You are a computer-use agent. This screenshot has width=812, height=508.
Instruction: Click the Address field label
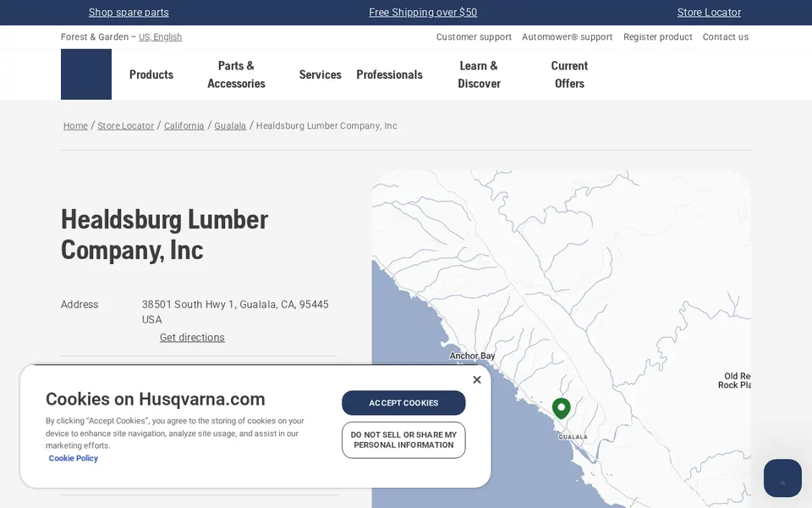80,305
